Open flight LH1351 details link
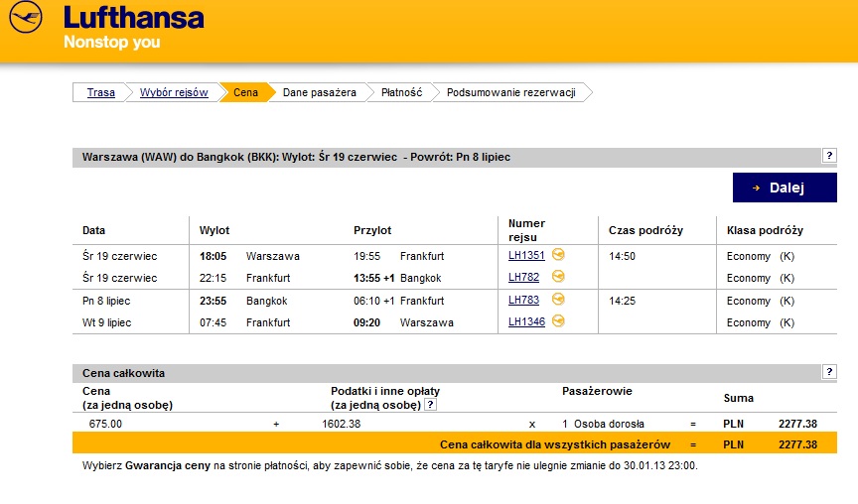The height and width of the screenshot is (504, 858). point(526,255)
